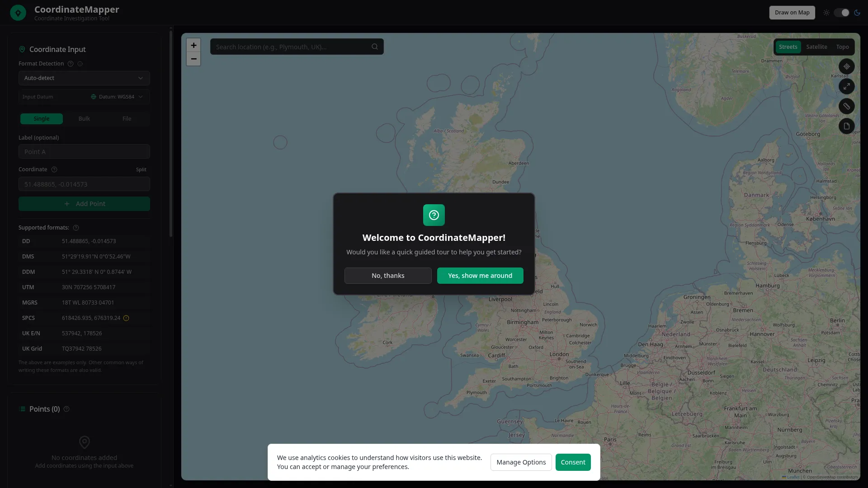Click the document export icon on map

[847, 126]
